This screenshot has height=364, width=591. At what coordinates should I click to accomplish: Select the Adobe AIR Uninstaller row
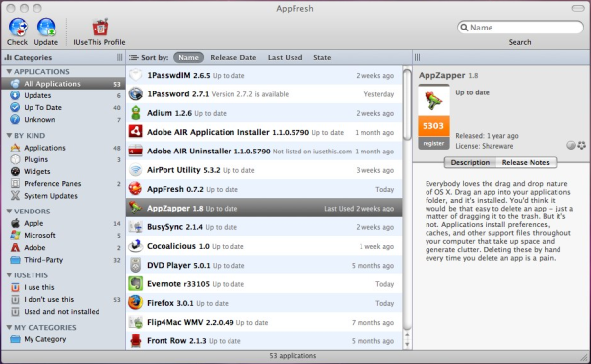pyautogui.click(x=264, y=151)
